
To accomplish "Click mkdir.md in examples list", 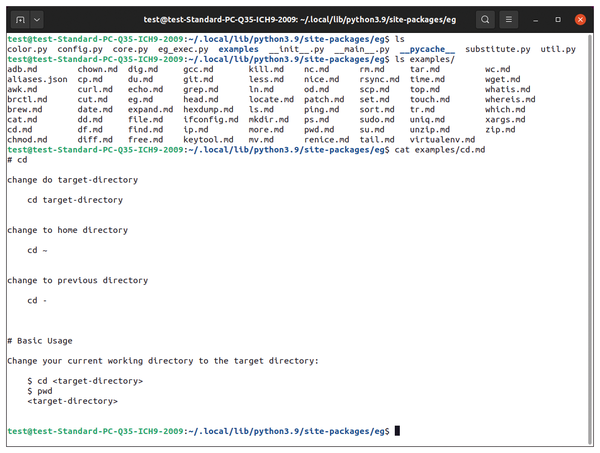I will point(269,120).
